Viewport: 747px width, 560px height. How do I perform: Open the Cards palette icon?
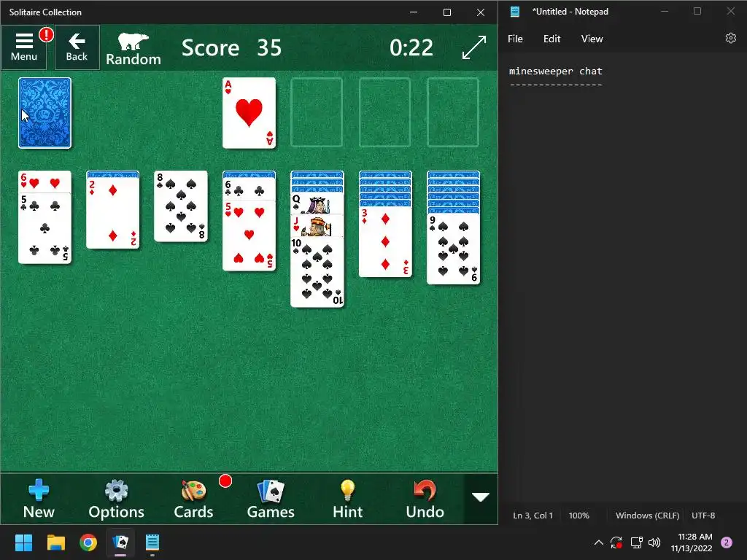(193, 499)
